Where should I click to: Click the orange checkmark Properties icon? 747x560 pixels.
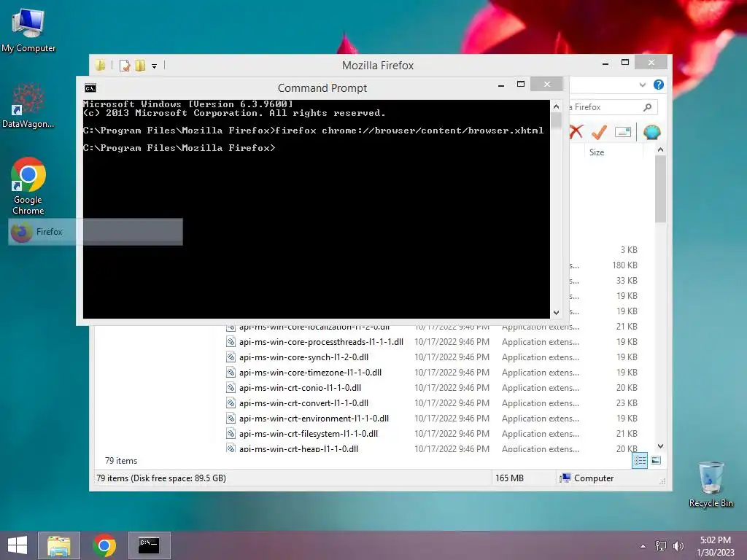599,132
